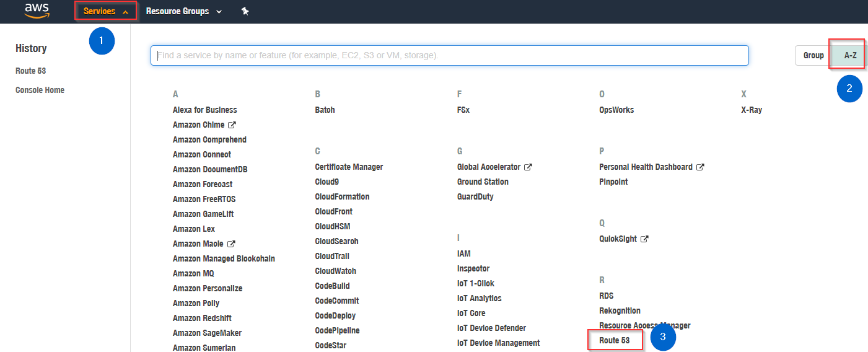Click external link icon beside Amazon Chime

(232, 125)
